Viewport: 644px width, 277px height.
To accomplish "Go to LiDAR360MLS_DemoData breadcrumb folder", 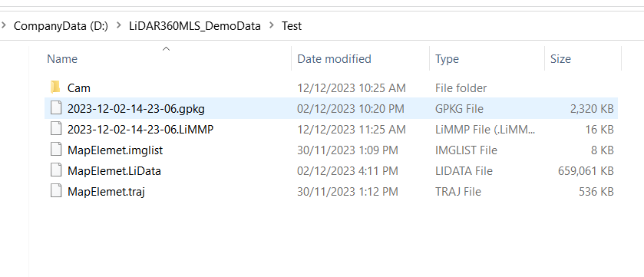I will [x=195, y=26].
